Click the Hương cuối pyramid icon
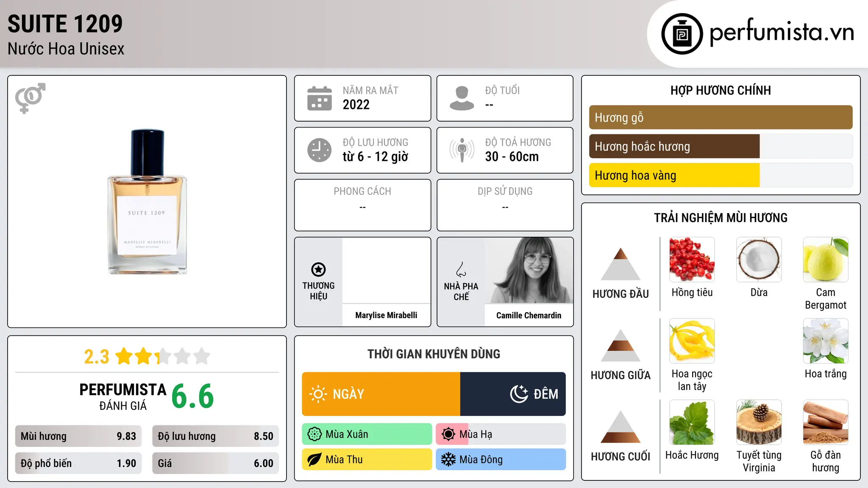Viewport: 868px width, 488px height. pos(620,427)
